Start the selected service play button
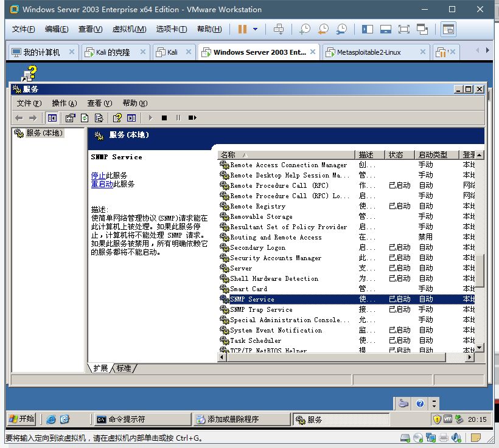Viewport: 499px width, 448px height. (150, 118)
